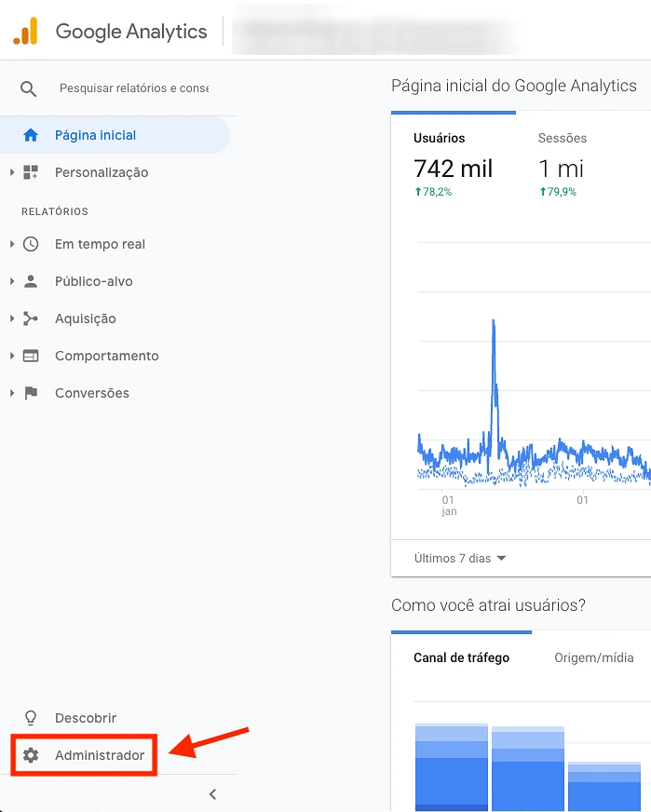This screenshot has width=651, height=812.
Task: Click the tallest first traffic channel bar
Action: [x=452, y=767]
